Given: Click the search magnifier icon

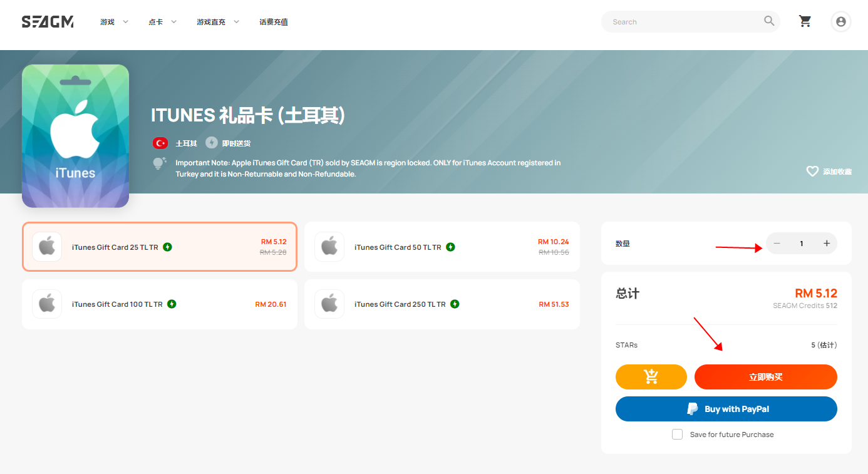Looking at the screenshot, I should coord(769,21).
